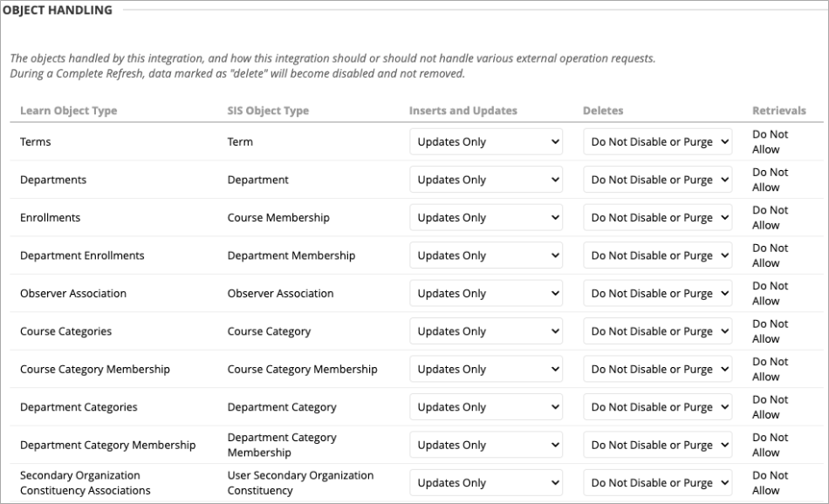Open Deletes dropdown for Course Category Membership
829x504 pixels.
(658, 370)
